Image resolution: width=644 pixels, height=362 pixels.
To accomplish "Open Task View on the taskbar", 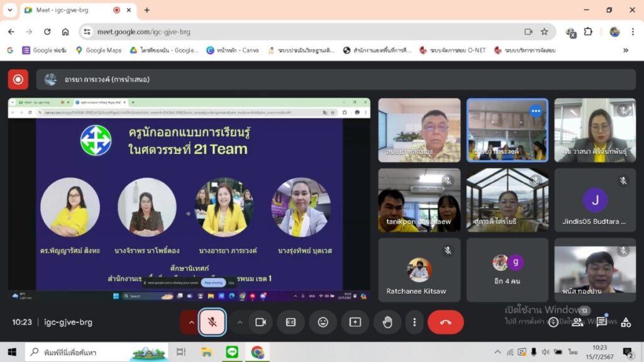I will click(181, 352).
